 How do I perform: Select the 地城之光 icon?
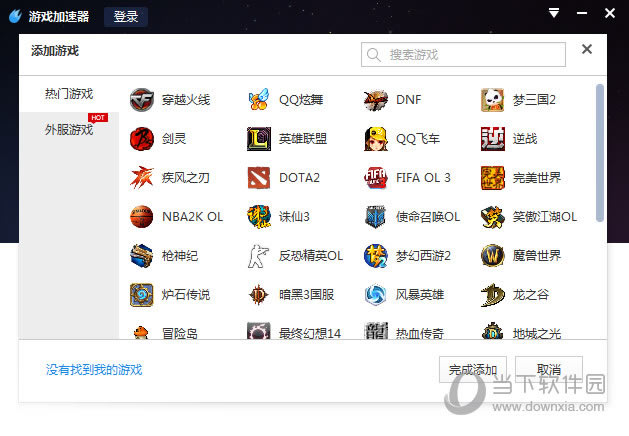click(493, 331)
